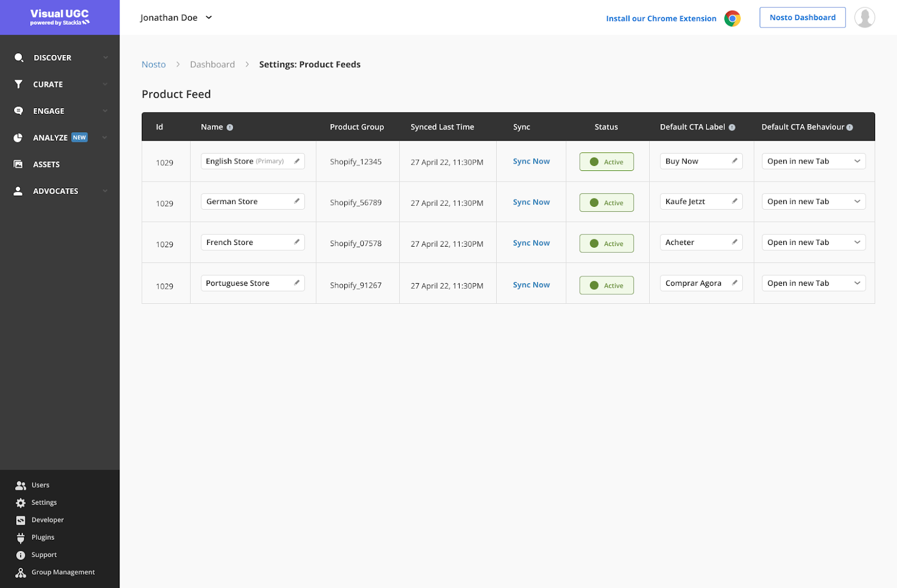Toggle Active status for English Store

(x=607, y=162)
